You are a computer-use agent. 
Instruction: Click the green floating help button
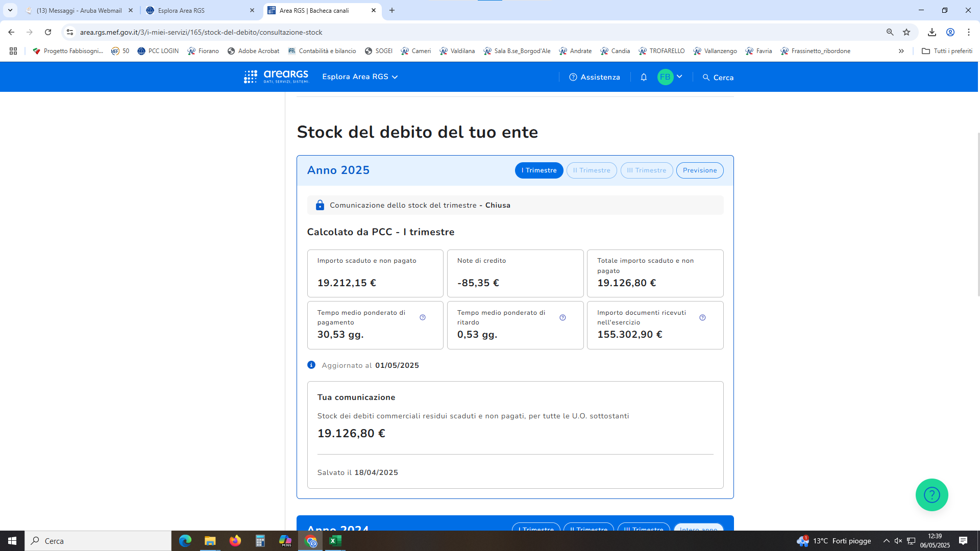point(932,494)
